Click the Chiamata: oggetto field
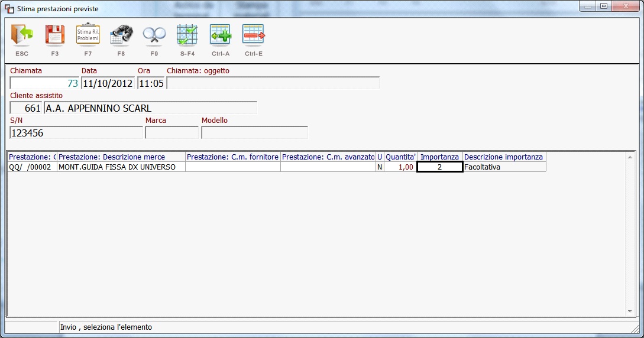Image resolution: width=644 pixels, height=338 pixels. point(273,83)
